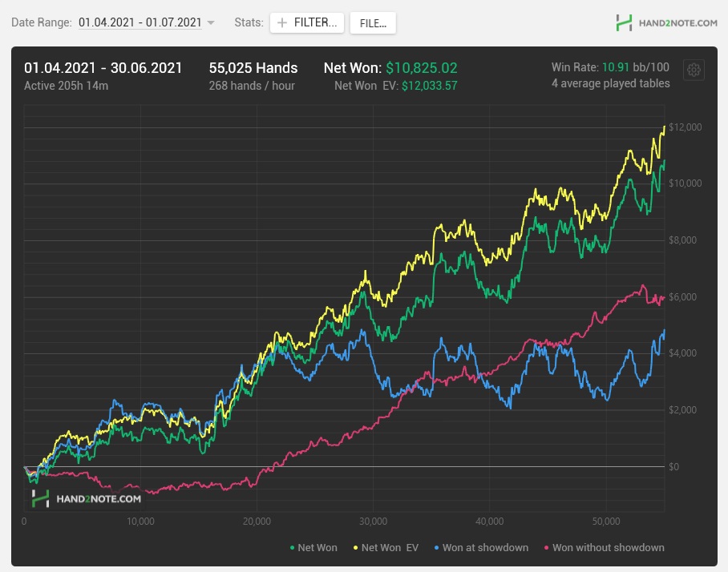Toggle the Net Won legend series
The width and height of the screenshot is (728, 572).
click(313, 547)
